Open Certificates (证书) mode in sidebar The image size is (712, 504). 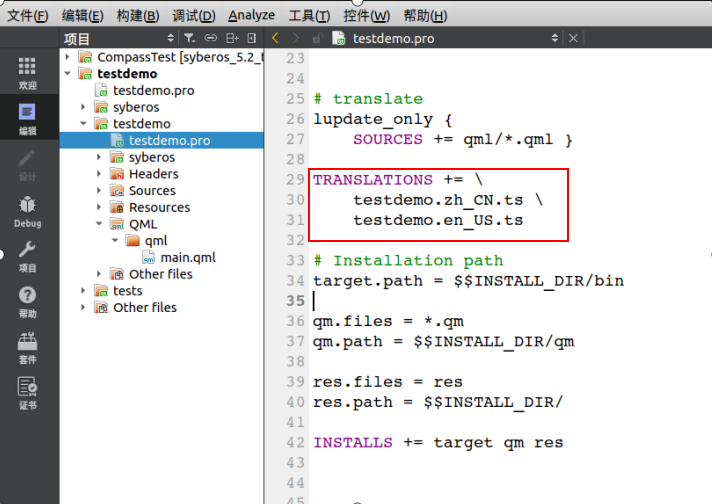click(x=27, y=392)
